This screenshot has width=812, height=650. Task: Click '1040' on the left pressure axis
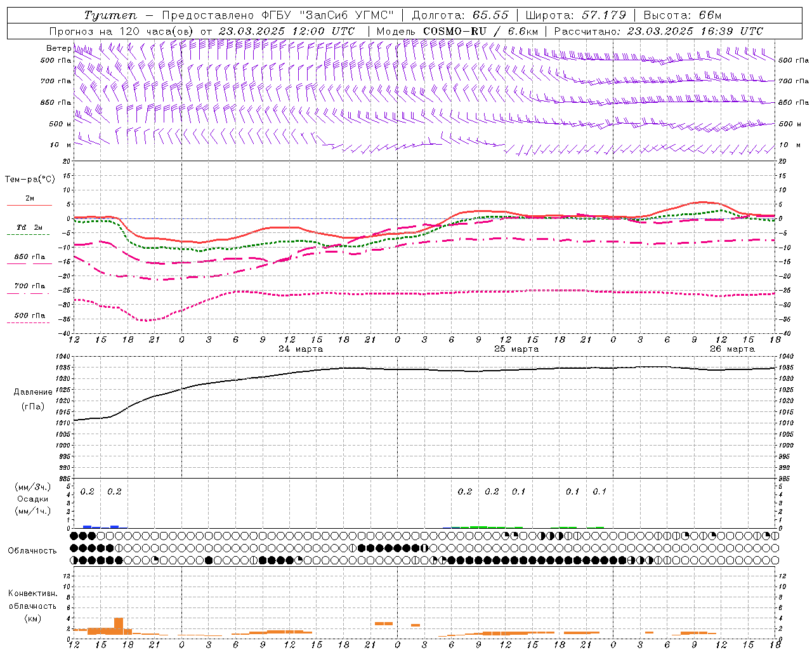[x=64, y=357]
